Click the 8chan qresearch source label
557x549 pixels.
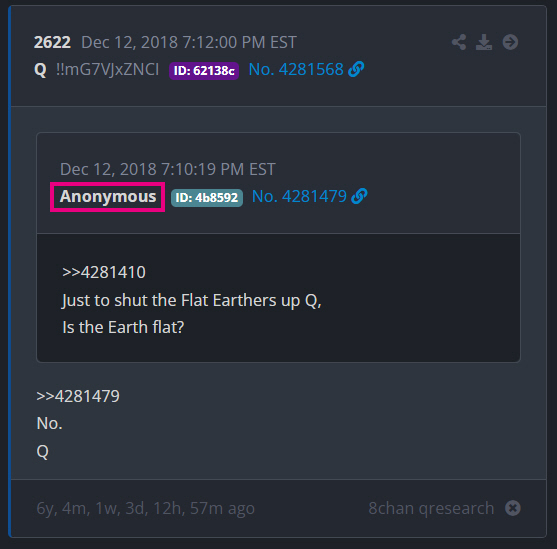click(431, 508)
